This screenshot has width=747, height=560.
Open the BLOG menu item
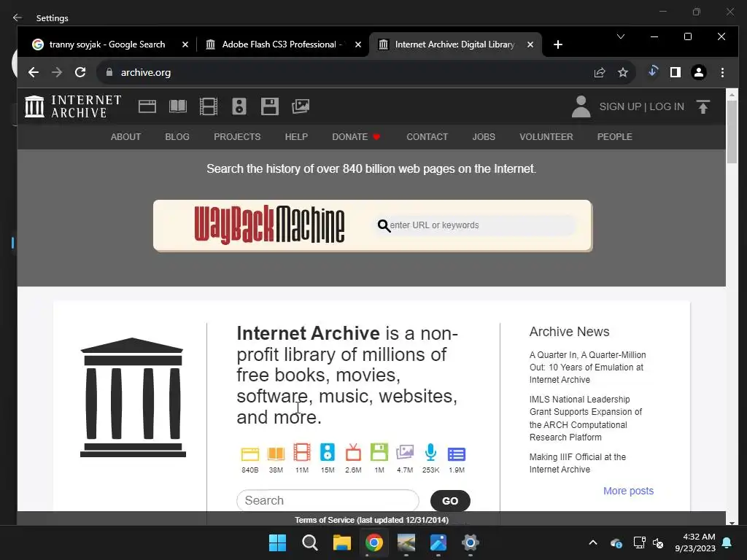click(x=177, y=136)
